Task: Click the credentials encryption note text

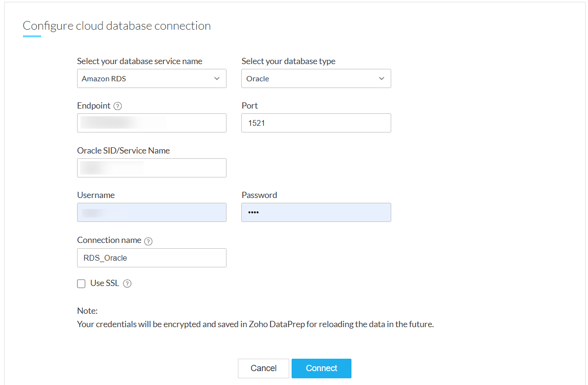Action: (255, 324)
